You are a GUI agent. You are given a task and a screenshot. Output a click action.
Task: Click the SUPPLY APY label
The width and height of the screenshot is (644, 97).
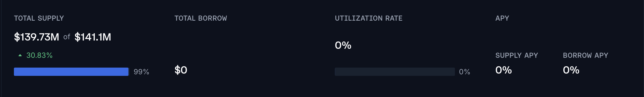point(517,55)
